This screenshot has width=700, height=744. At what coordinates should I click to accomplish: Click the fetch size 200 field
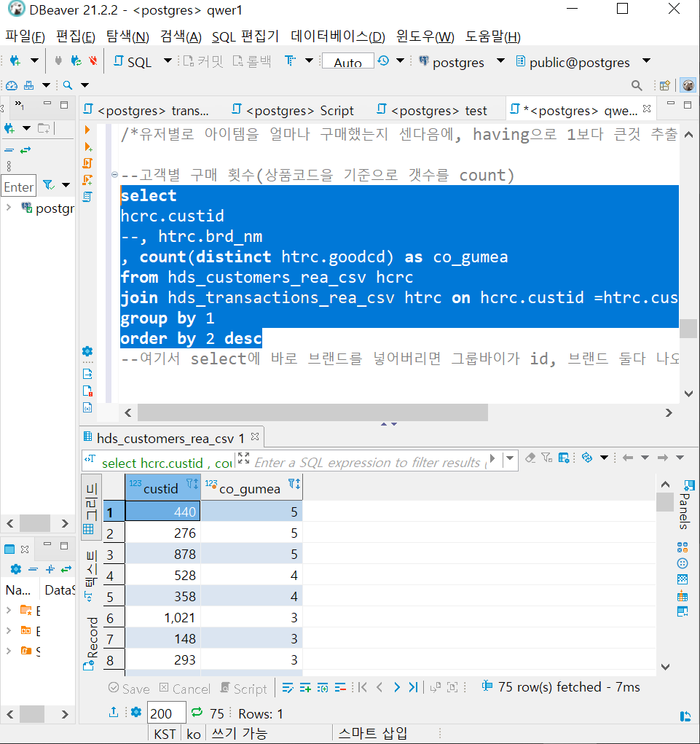(166, 713)
